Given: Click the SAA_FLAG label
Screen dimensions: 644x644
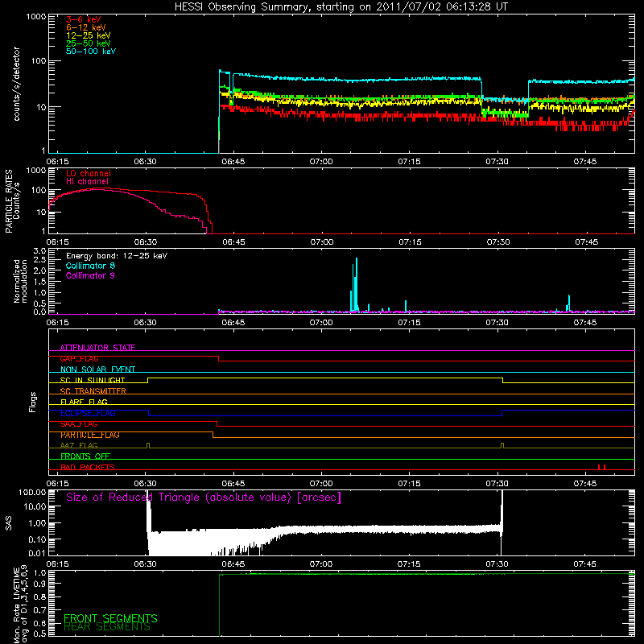Looking at the screenshot, I should point(79,424).
